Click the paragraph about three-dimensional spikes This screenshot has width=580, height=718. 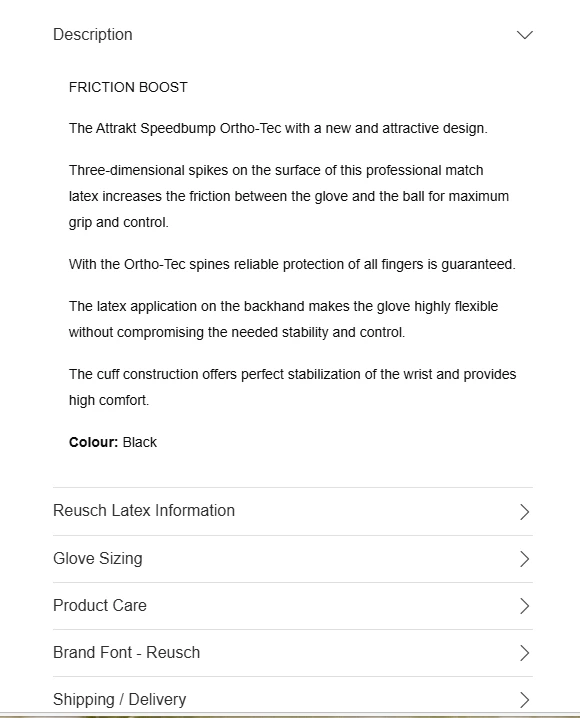coord(289,196)
